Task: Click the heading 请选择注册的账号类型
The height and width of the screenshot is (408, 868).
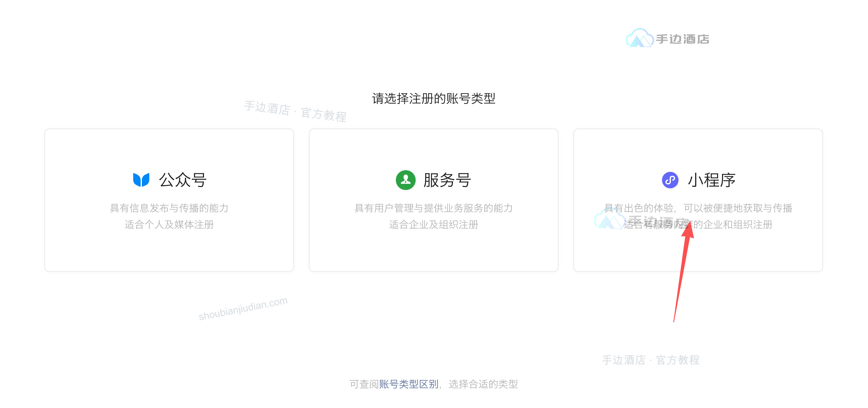Action: [x=434, y=98]
